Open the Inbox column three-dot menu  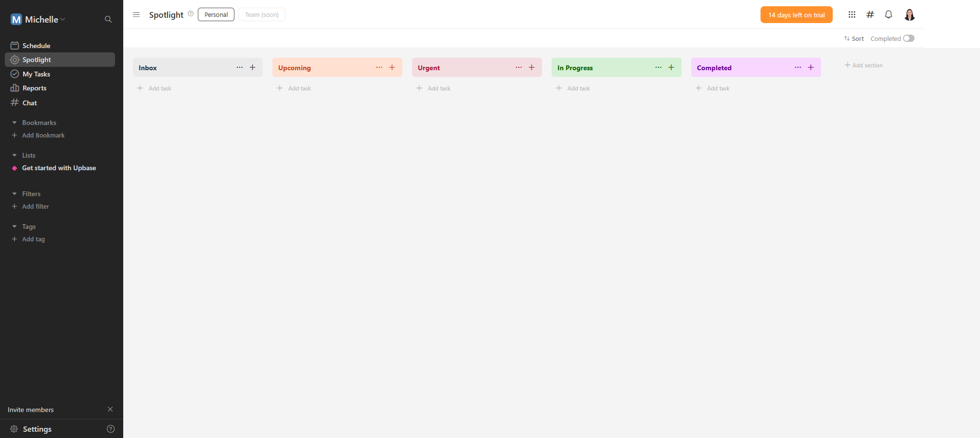239,67
